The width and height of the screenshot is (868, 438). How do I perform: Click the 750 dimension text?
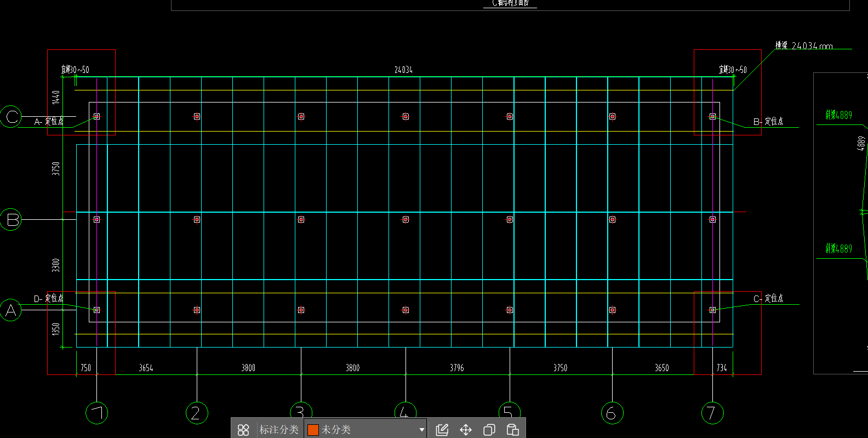pyautogui.click(x=86, y=368)
